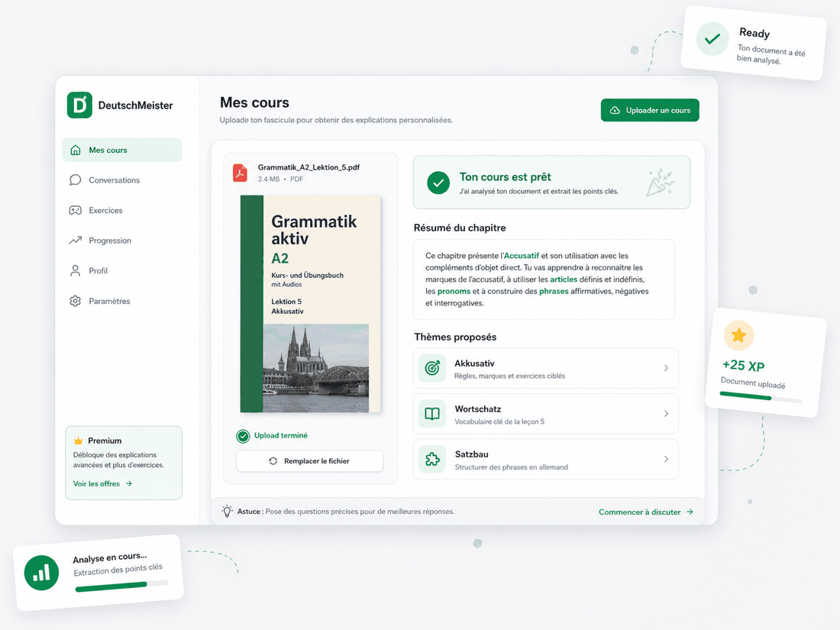
Task: Click the star icon on XP card
Action: [x=738, y=335]
